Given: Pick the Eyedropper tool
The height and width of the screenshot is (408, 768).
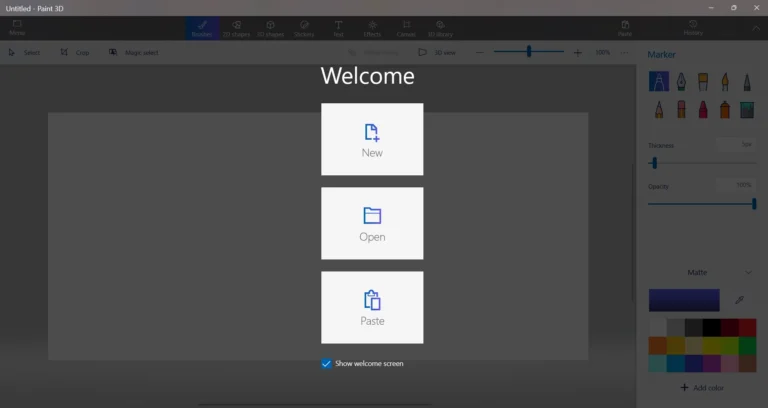Looking at the screenshot, I should 740,300.
